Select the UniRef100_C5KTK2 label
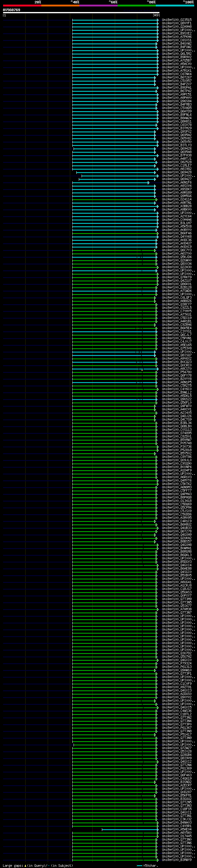 [176, 484]
